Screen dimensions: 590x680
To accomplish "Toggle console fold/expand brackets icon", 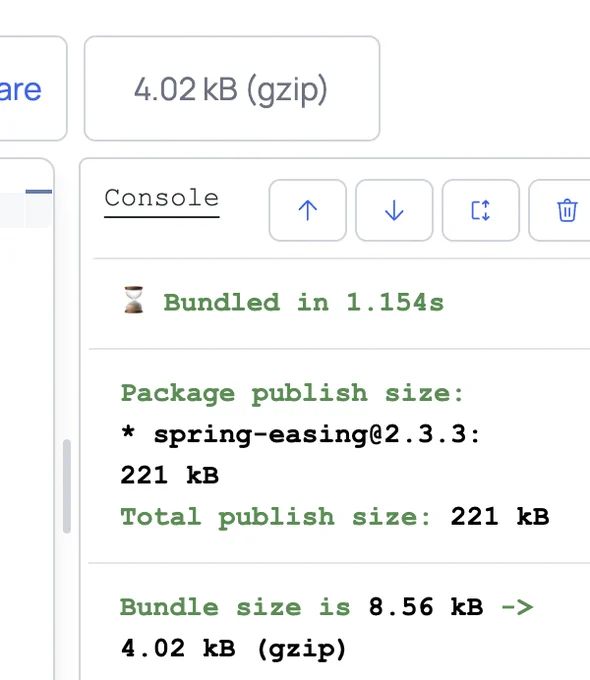I will 481,210.
